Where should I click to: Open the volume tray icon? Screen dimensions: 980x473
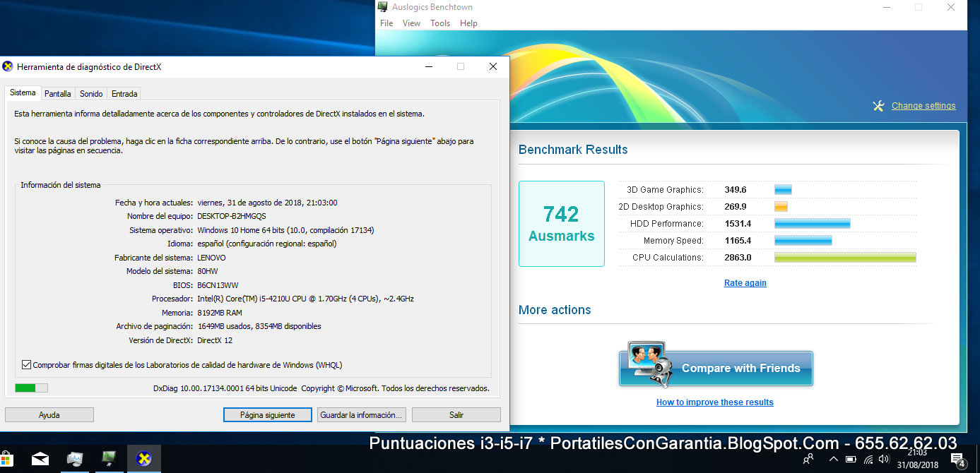click(883, 460)
